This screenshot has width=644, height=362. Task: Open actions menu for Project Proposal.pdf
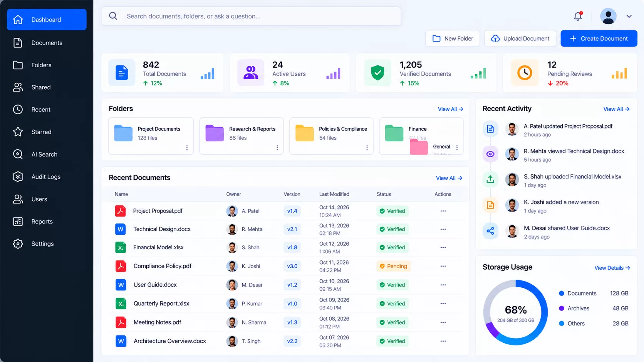443,211
